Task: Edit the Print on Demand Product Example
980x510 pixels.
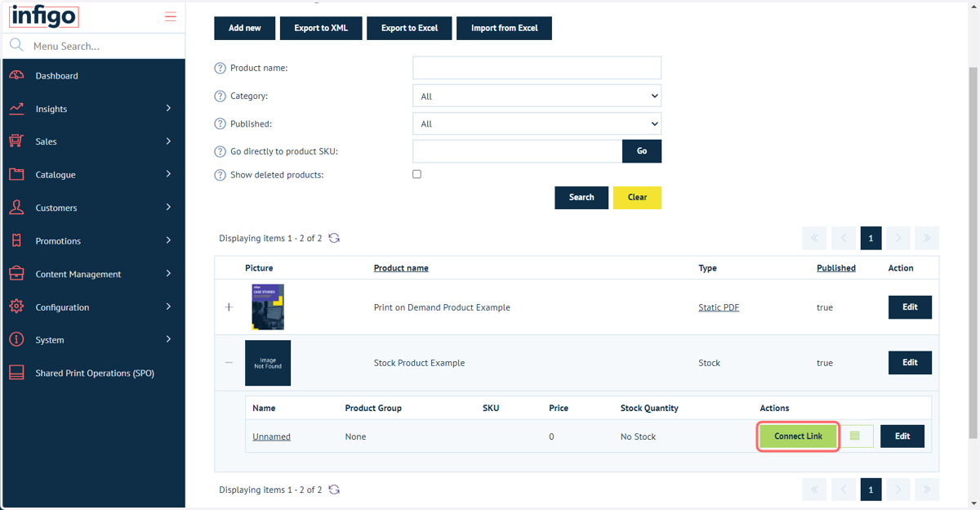Action: point(910,307)
